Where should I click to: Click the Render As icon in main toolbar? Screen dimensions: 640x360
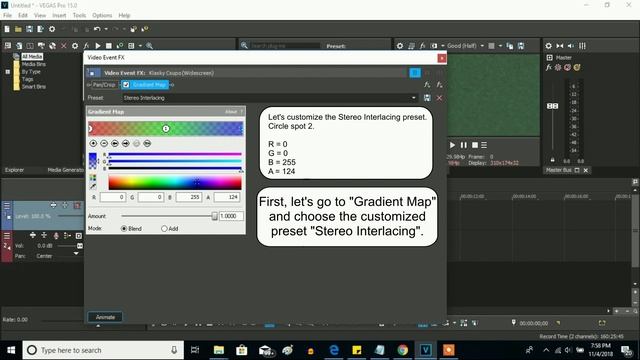tap(40, 29)
